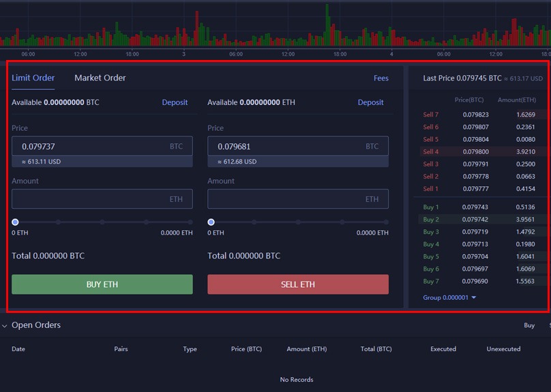The height and width of the screenshot is (392, 551).
Task: Open the Fees link
Action: click(381, 78)
